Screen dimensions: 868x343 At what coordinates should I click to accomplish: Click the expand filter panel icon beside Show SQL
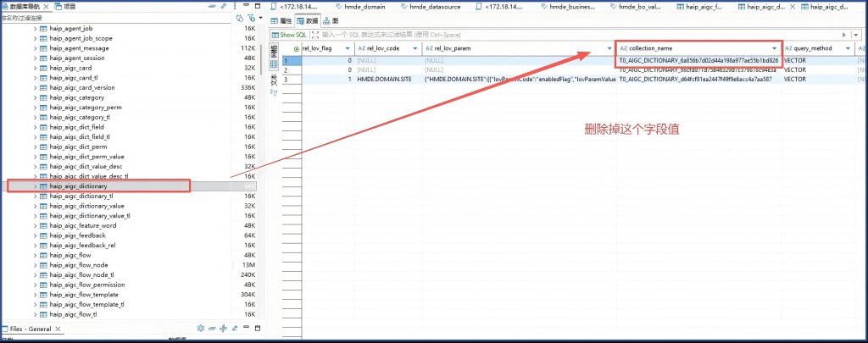[x=315, y=35]
